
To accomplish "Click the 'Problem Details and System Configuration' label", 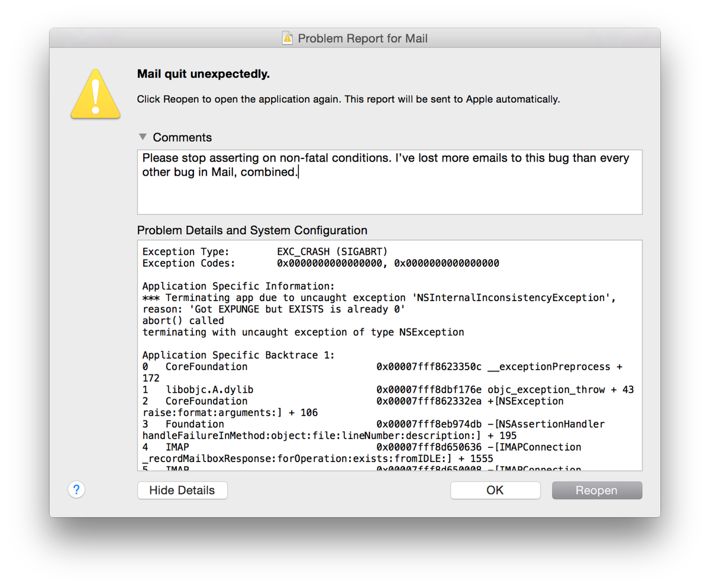I will [x=252, y=230].
